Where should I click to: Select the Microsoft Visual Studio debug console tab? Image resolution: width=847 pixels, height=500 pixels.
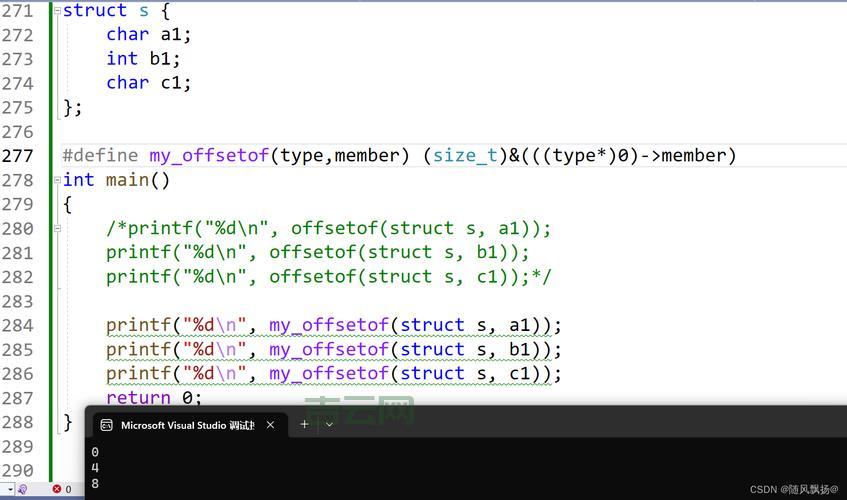(187, 425)
